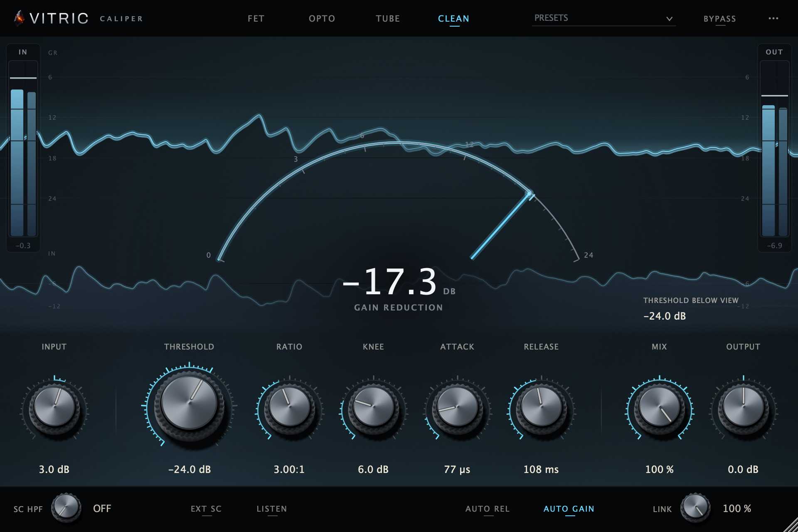
Task: Click the 77 µs attack value
Action: coord(457,469)
